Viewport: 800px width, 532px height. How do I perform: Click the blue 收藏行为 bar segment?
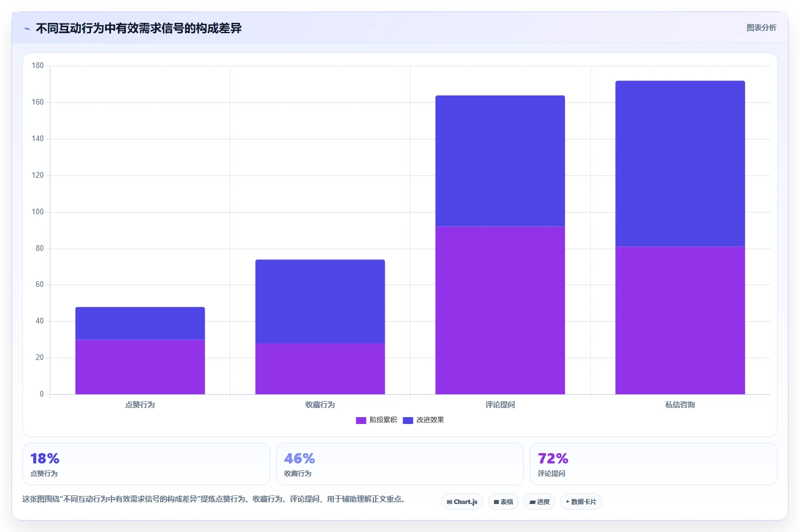[320, 302]
